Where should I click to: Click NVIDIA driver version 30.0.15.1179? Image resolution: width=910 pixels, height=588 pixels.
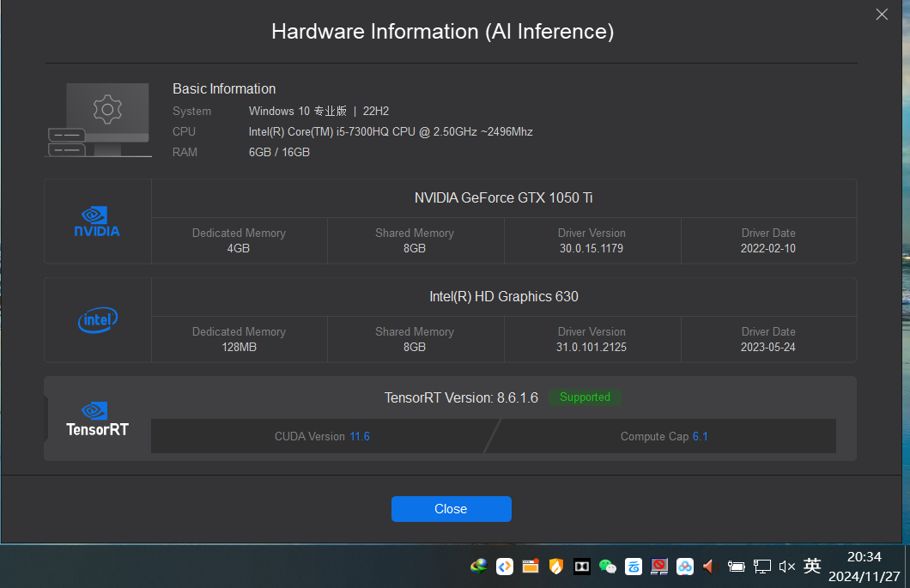coord(591,248)
